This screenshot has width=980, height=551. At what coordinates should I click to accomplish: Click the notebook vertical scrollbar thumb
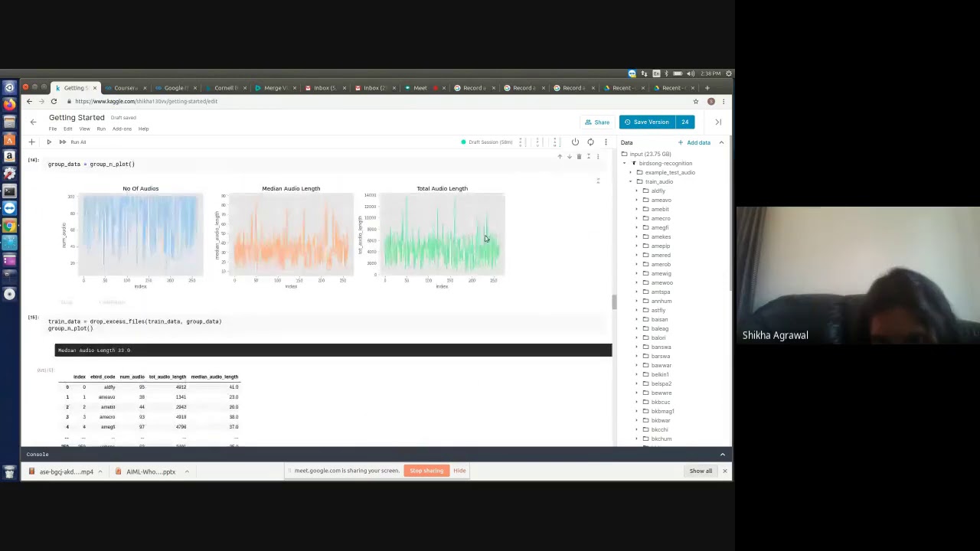tap(614, 302)
